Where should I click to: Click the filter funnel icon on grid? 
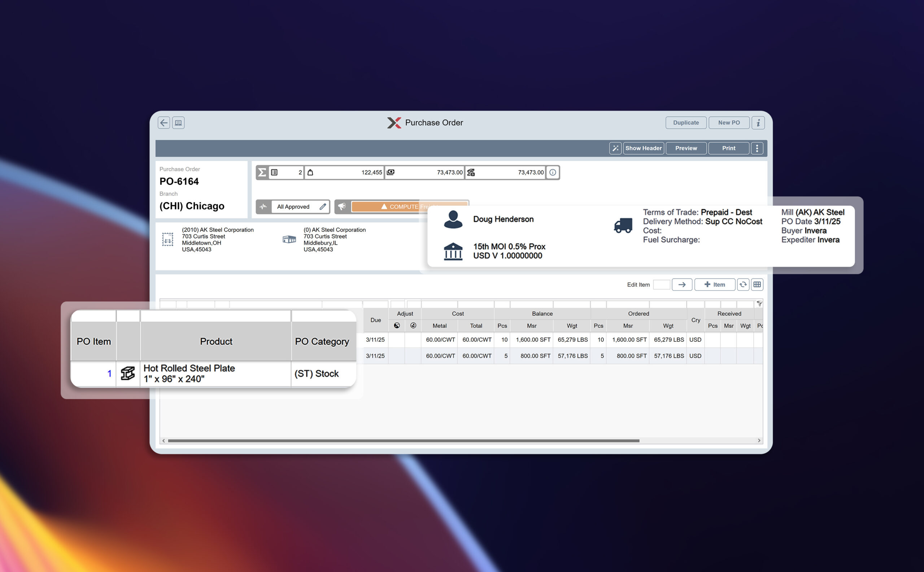759,304
